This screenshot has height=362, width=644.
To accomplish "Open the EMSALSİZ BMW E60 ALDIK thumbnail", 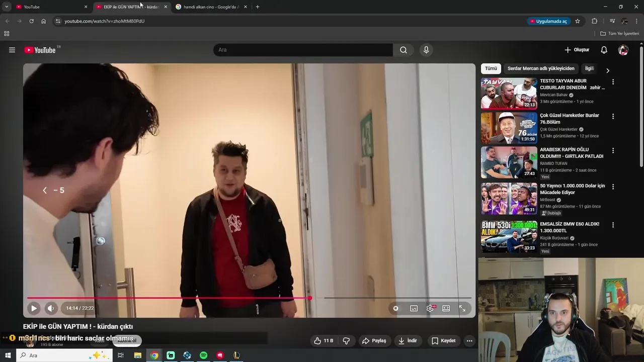I will (509, 236).
